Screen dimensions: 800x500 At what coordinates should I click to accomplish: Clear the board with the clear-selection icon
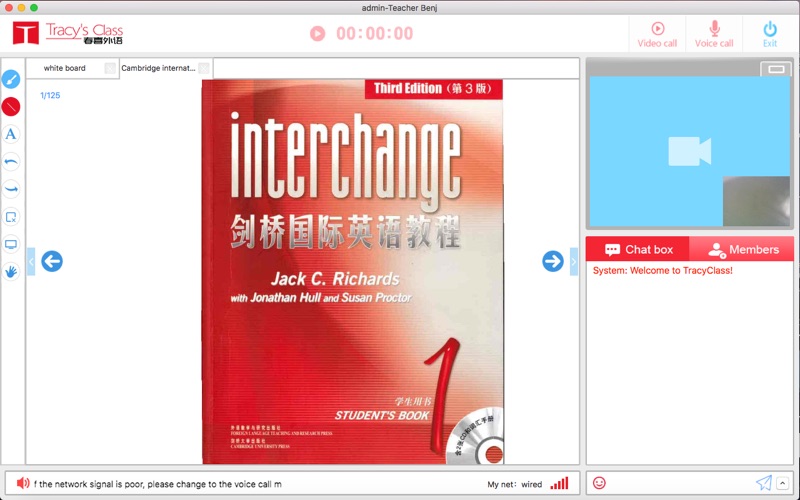(x=11, y=217)
